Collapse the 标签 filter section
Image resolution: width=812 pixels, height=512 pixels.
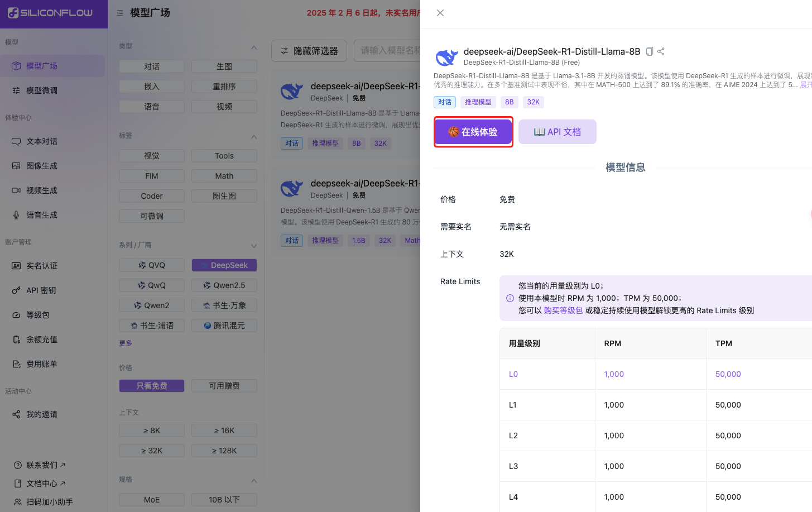254,137
